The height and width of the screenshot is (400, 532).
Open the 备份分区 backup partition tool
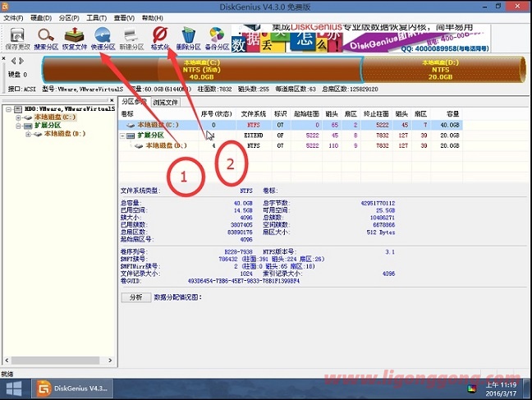pyautogui.click(x=217, y=39)
